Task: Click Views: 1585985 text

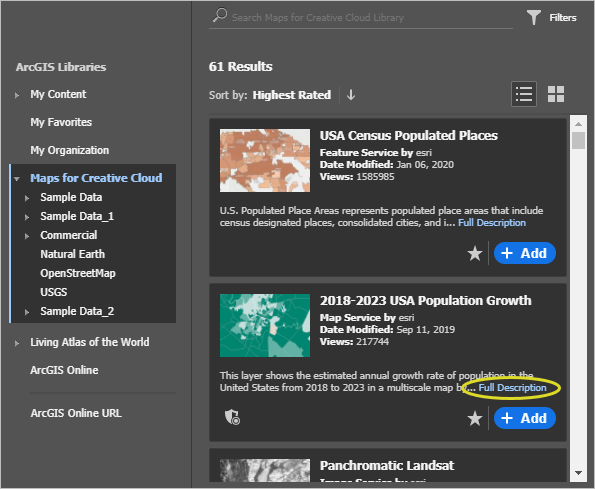Action: pos(357,176)
